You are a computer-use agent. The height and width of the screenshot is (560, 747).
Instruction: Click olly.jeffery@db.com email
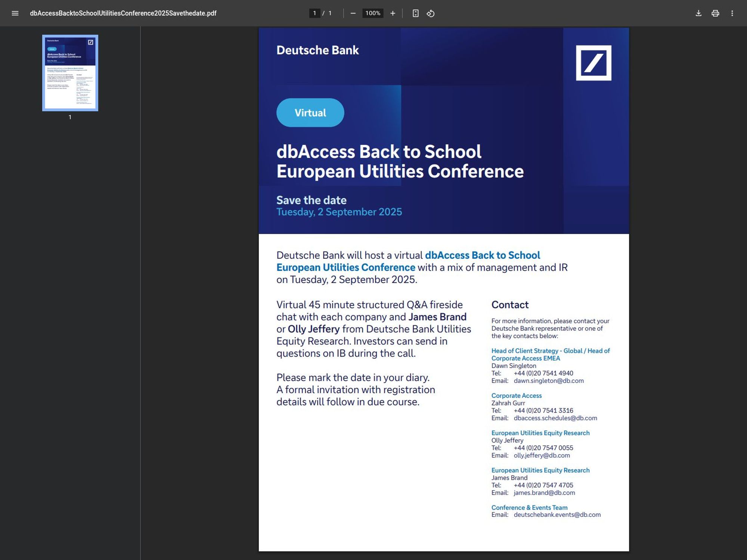pyautogui.click(x=542, y=455)
